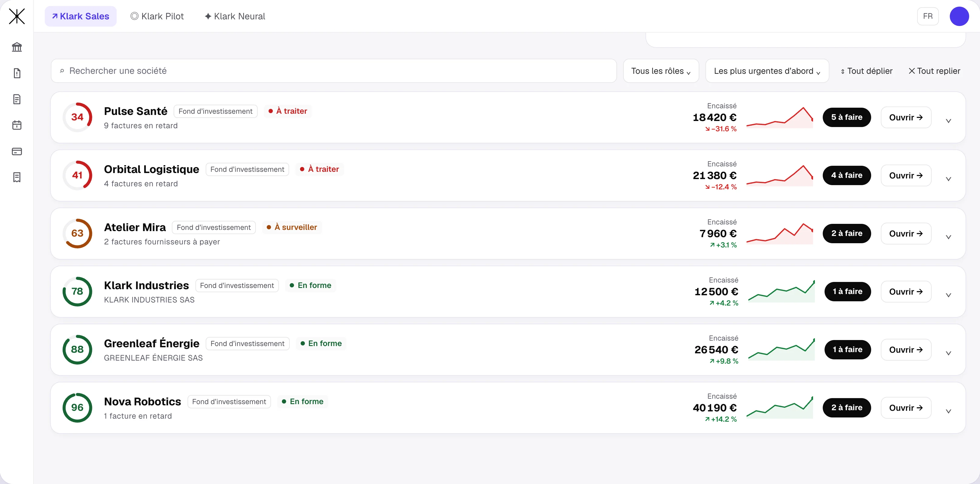Click the À surveiller status tag

(292, 227)
